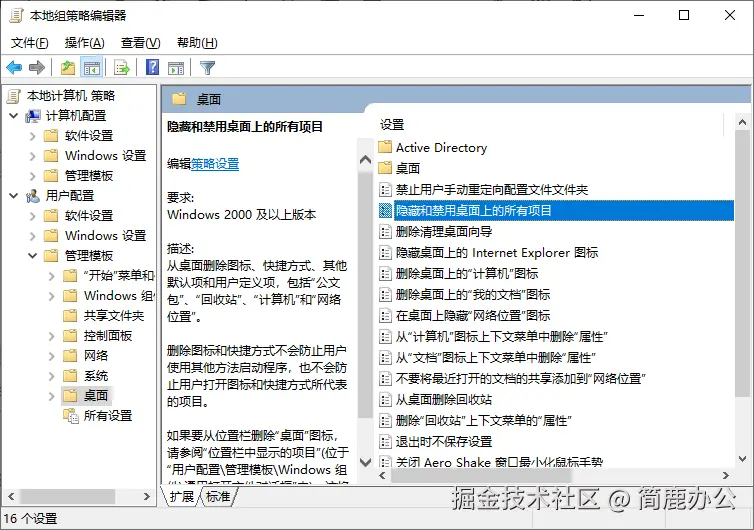Open the 操作(A) menu
Viewport: 754px width, 530px height.
(85, 43)
